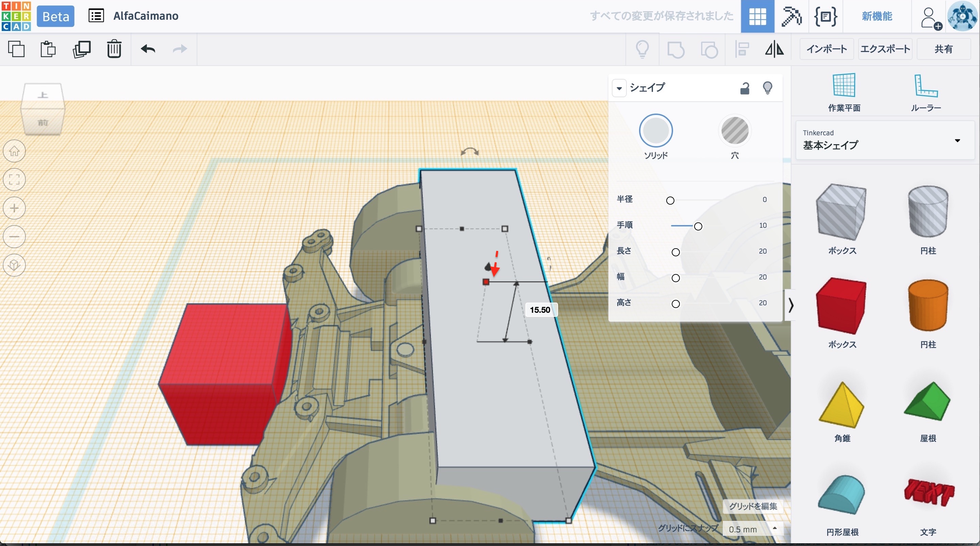Click the trash can delete icon
Viewport: 980px width, 546px height.
114,49
